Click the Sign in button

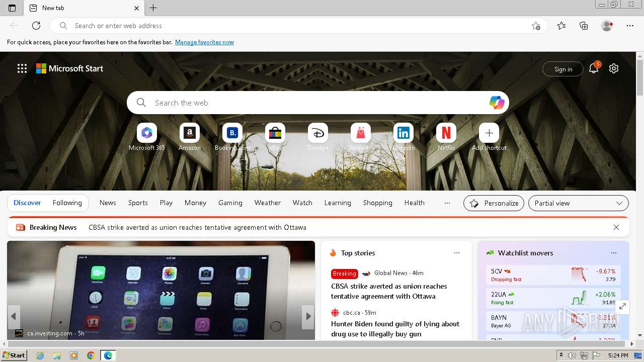563,69
